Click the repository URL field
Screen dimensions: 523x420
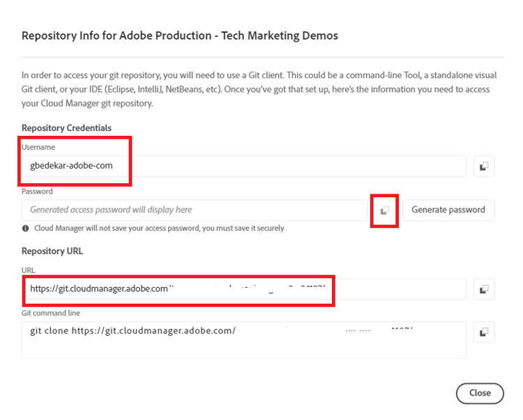[244, 289]
